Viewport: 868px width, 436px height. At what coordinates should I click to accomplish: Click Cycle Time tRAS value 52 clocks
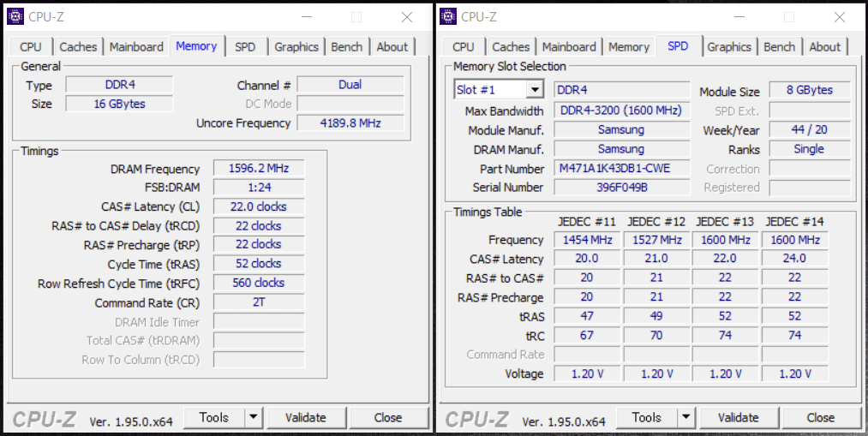259,264
